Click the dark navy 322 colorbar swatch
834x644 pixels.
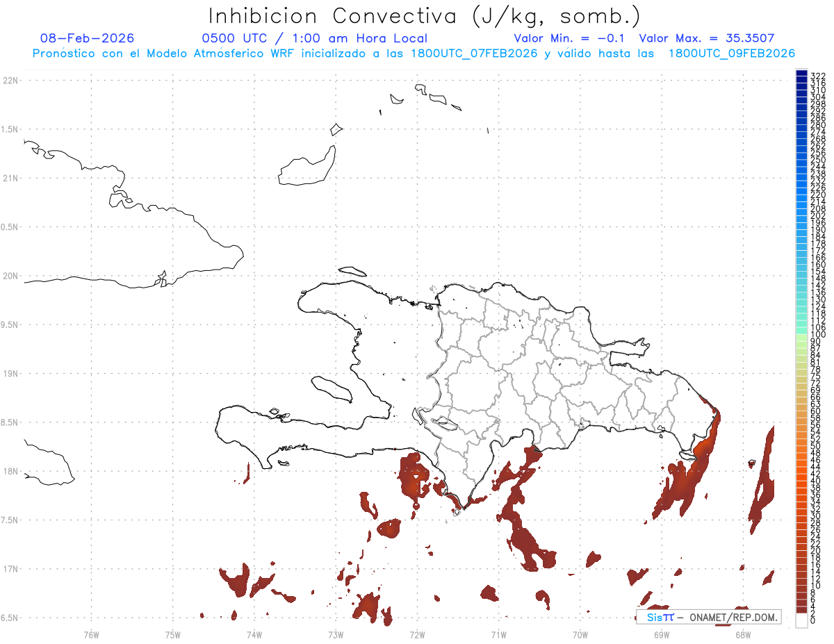tap(801, 73)
